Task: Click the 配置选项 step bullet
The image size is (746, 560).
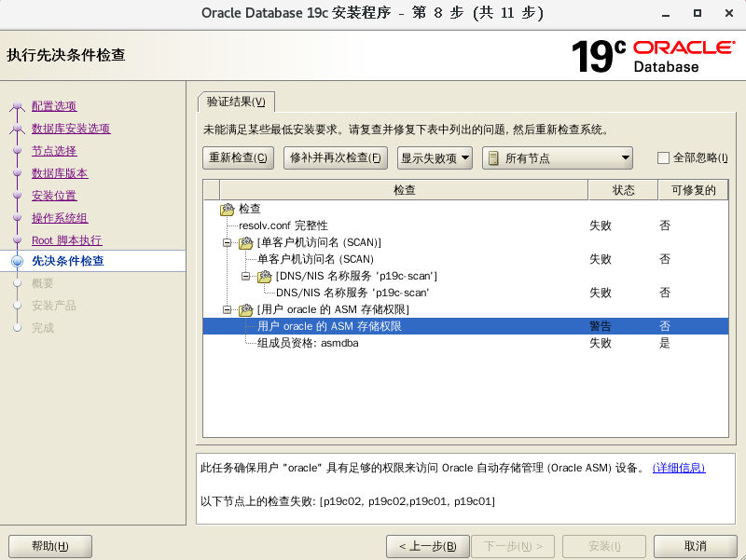Action: (x=17, y=106)
